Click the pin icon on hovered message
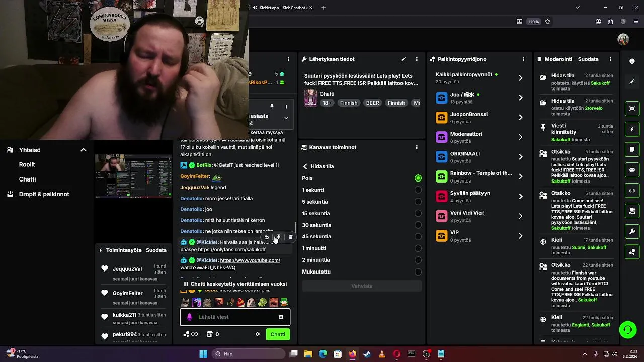Image resolution: width=644 pixels, height=362 pixels. click(x=278, y=237)
